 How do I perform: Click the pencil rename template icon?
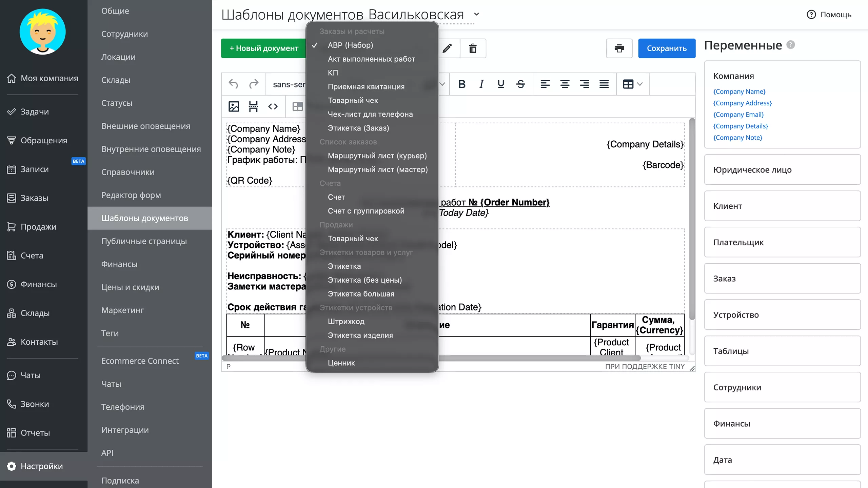(x=447, y=48)
